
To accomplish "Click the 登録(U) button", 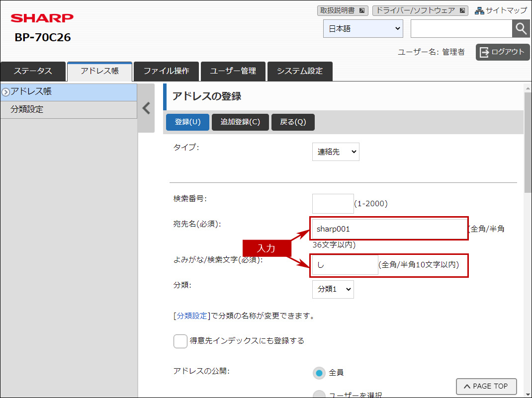I will (187, 122).
